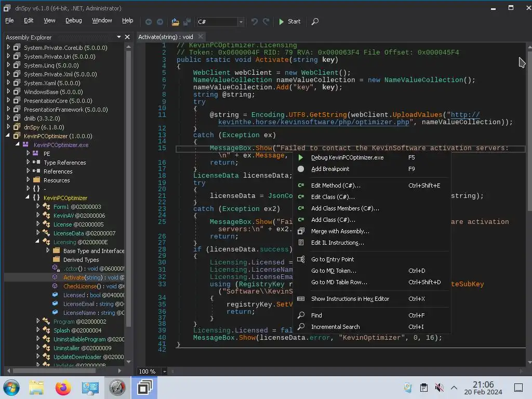Open the optimizer.php URL link in code
Image resolution: width=532 pixels, height=399 pixels.
click(x=313, y=122)
